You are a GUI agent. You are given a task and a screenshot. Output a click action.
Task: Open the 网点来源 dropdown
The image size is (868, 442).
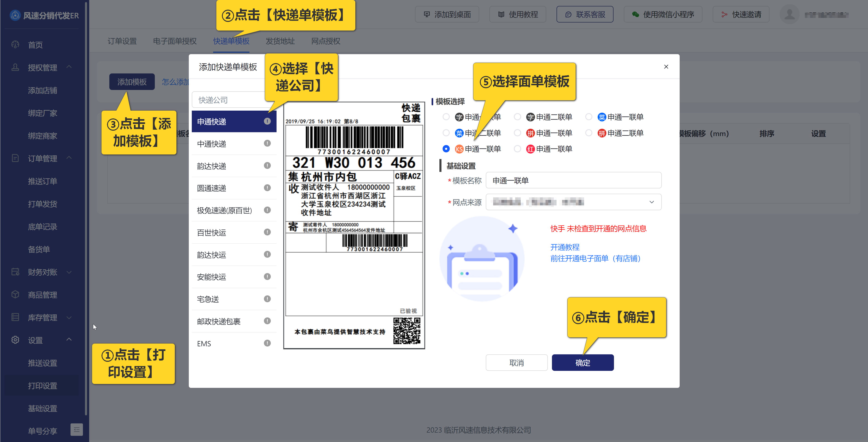click(x=574, y=202)
